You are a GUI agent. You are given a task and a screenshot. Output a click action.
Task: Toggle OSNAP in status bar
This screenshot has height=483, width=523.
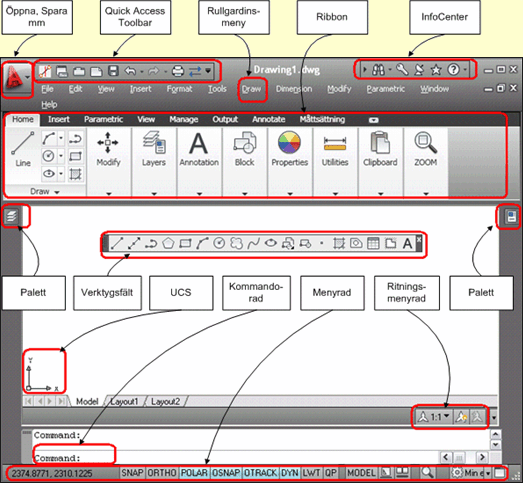coord(226,473)
